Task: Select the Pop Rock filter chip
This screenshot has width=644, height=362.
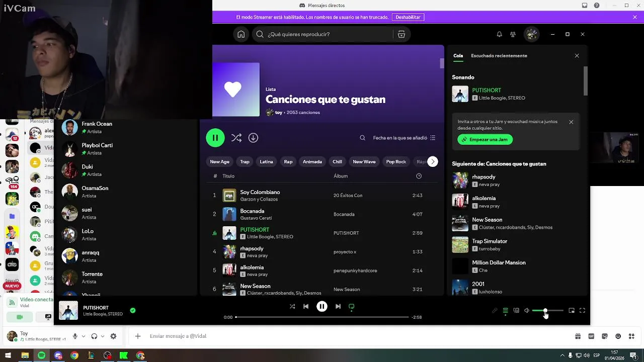Action: point(396,162)
